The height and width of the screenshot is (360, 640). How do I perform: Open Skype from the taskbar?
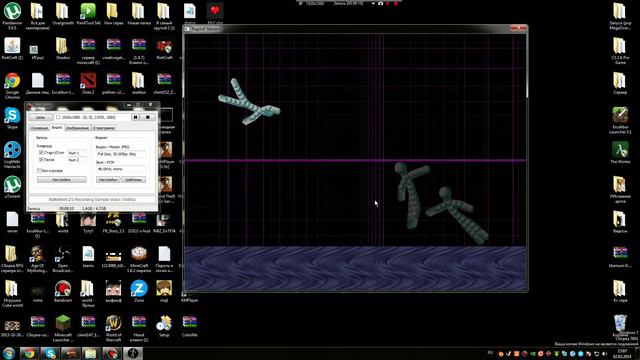50,353
